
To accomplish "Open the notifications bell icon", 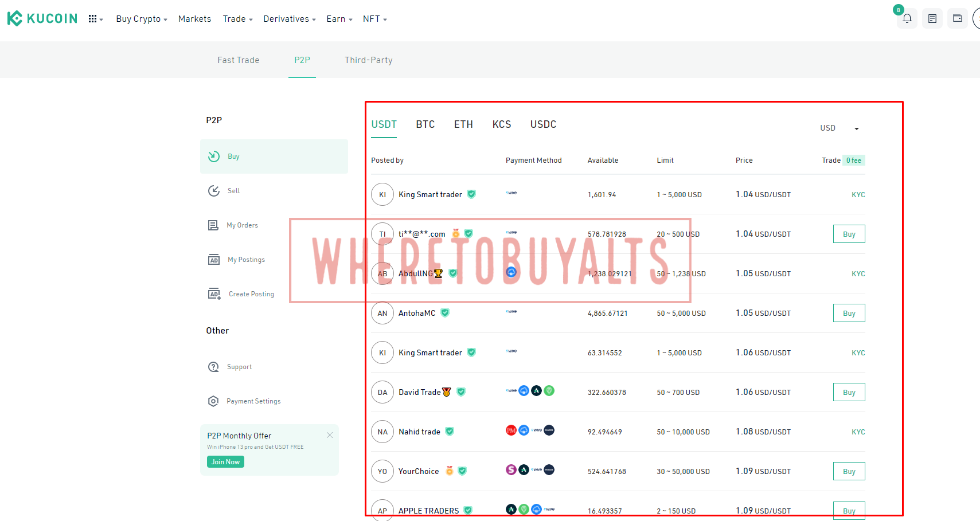I will pyautogui.click(x=907, y=18).
